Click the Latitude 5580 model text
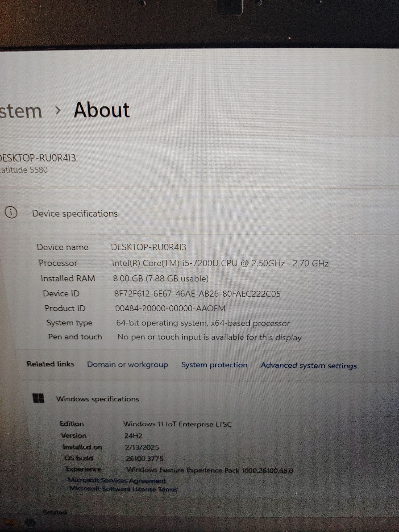 coord(24,170)
